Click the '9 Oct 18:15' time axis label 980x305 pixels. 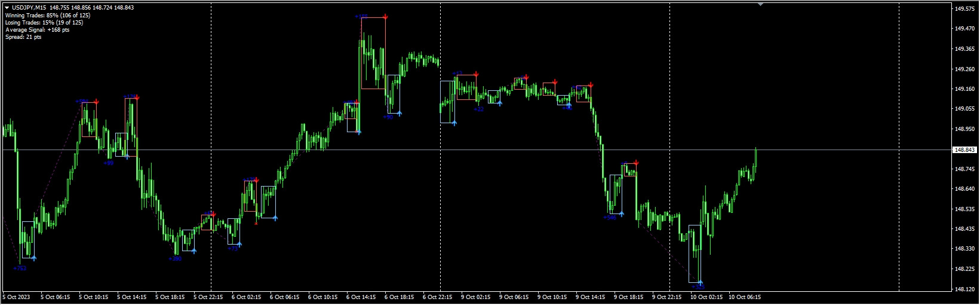[629, 297]
